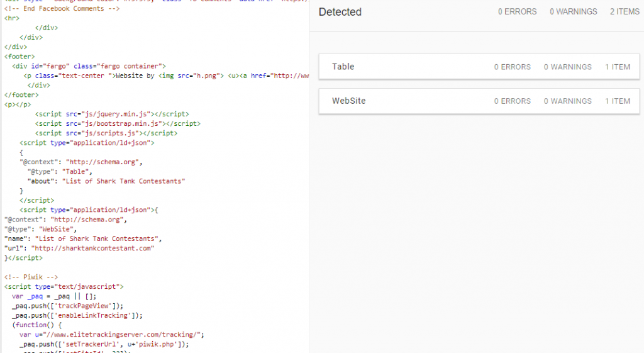
Task: Click the "name" List of Shark Tank line
Action: [x=83, y=238]
